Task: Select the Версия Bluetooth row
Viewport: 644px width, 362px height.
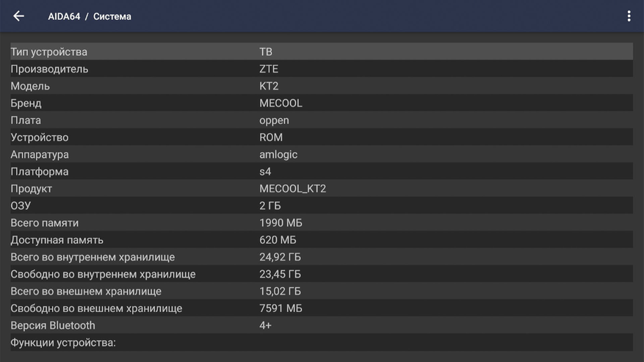Action: point(321,325)
